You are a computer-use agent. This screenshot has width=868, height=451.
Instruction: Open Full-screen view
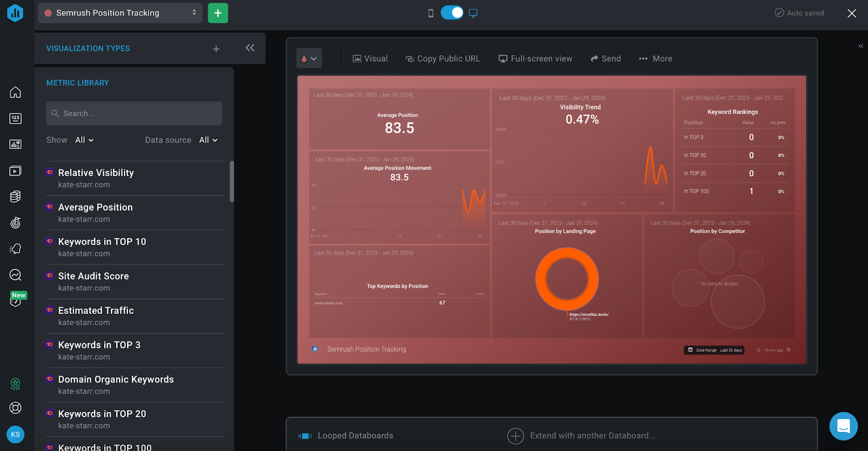[535, 59]
